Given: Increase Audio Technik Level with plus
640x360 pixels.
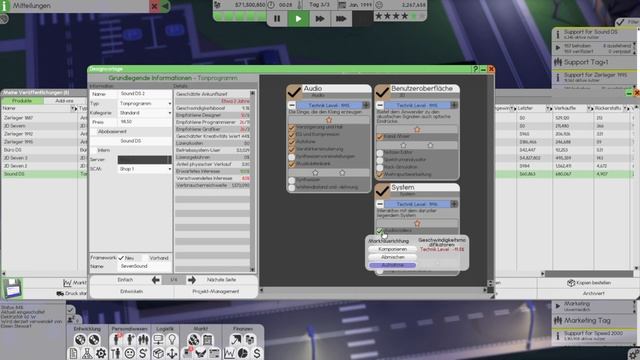Looking at the screenshot, I should [x=366, y=105].
